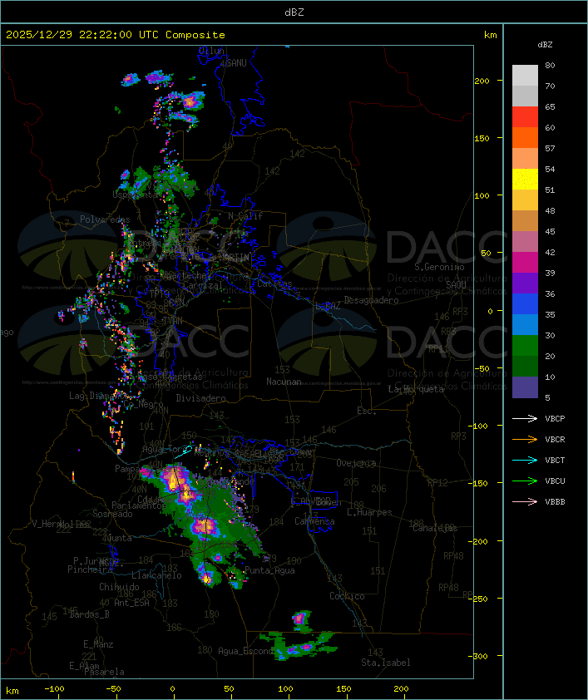Select the bright yellow legend swatch

(x=525, y=180)
